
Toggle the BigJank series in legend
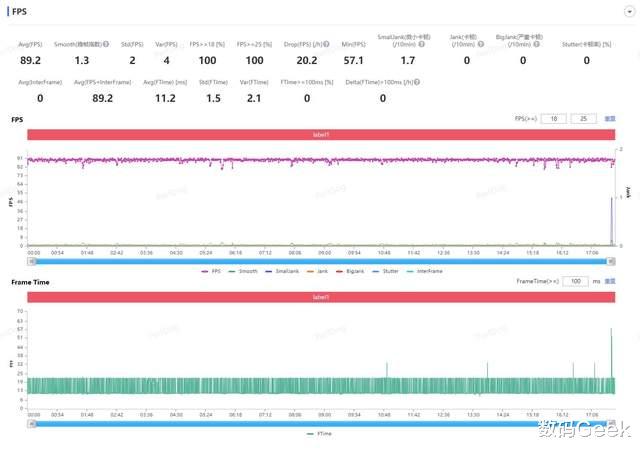(350, 271)
